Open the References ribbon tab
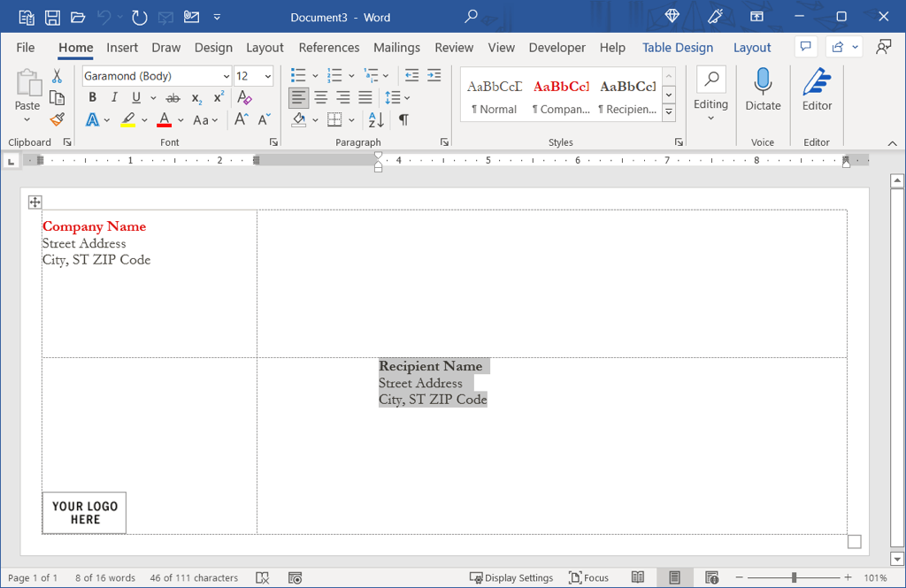The height and width of the screenshot is (588, 906). [328, 48]
